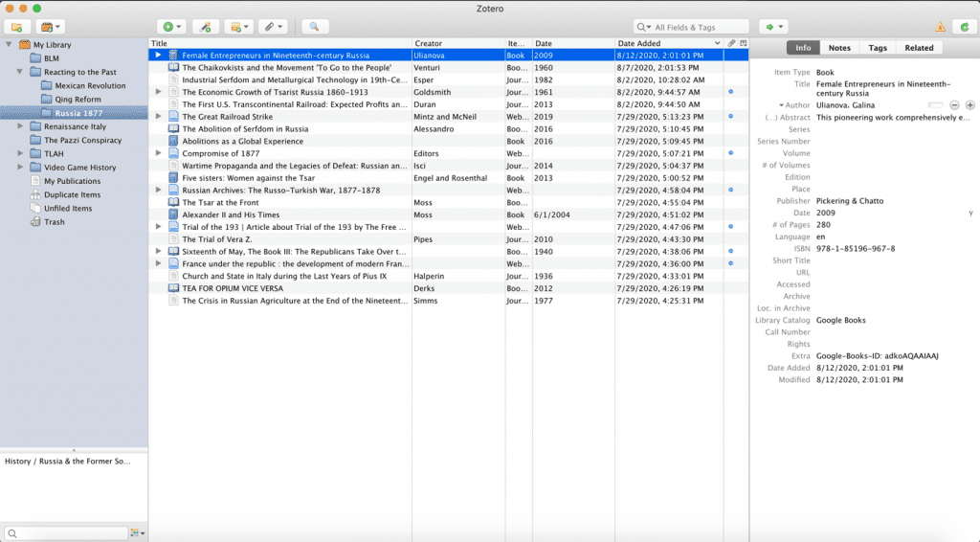980x542 pixels.
Task: Click the plus button to add author
Action: point(970,105)
